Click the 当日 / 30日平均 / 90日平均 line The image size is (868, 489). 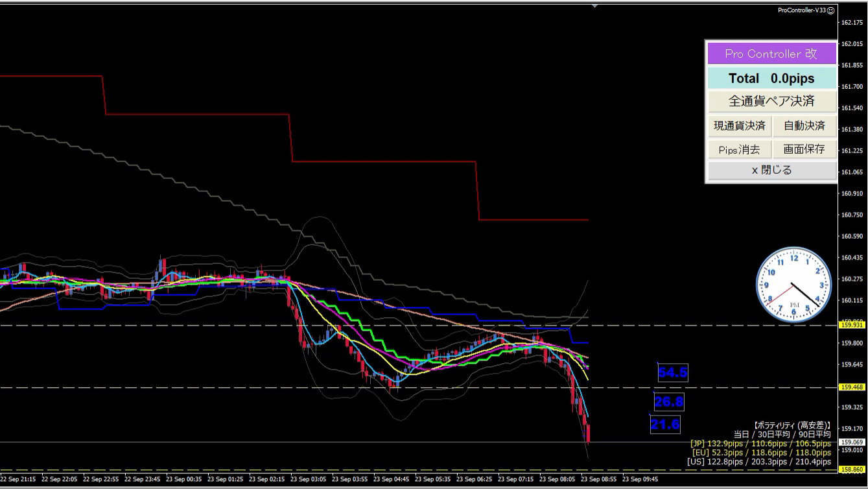(x=782, y=434)
